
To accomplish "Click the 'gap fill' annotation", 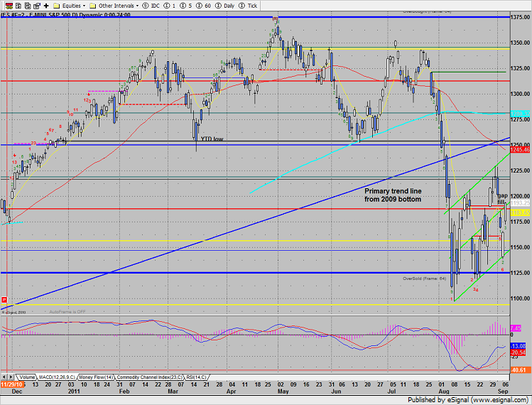I will pos(502,199).
